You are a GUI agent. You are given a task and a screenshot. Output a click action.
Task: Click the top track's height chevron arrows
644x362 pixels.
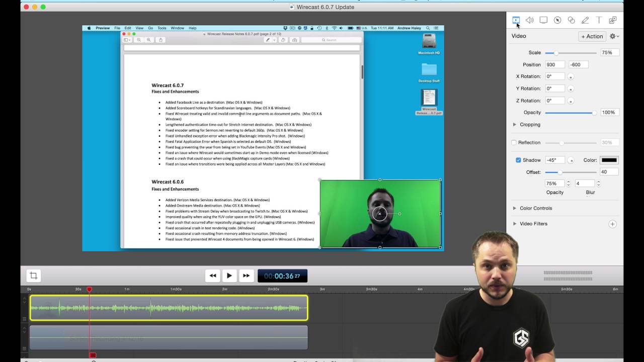[x=24, y=300]
